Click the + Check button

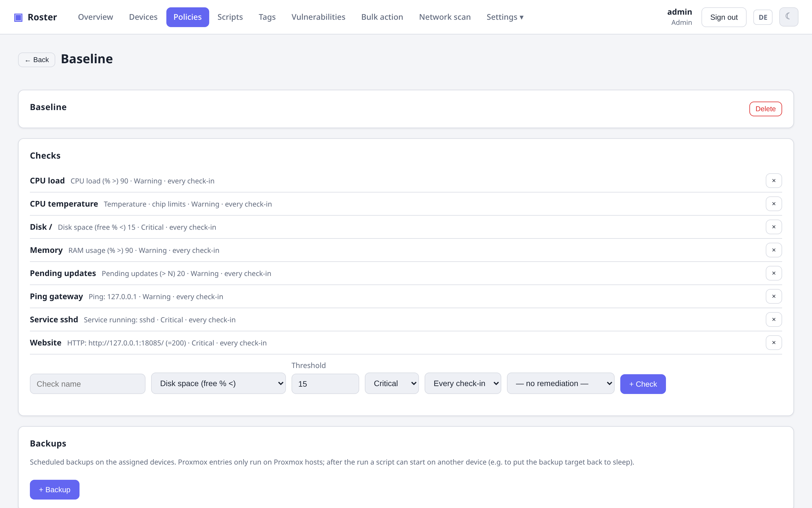(x=643, y=384)
